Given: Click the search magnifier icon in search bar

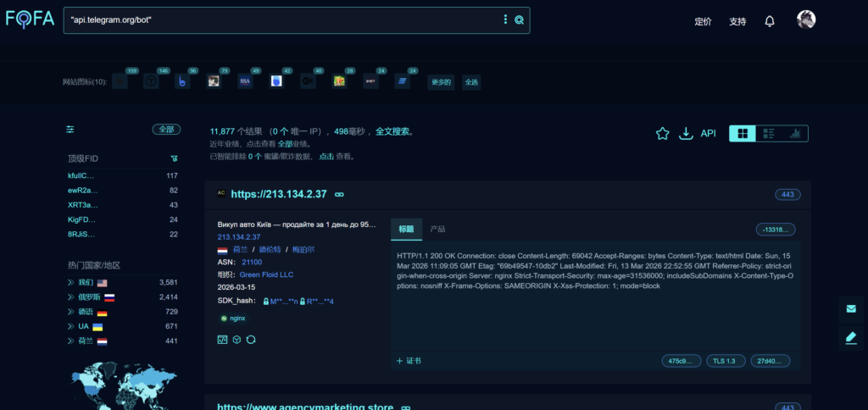Looking at the screenshot, I should click(x=519, y=20).
